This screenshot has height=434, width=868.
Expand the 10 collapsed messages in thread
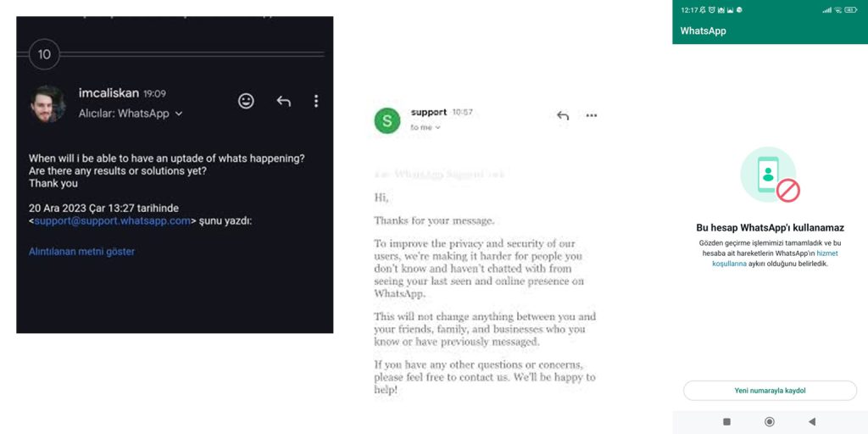pyautogui.click(x=44, y=54)
